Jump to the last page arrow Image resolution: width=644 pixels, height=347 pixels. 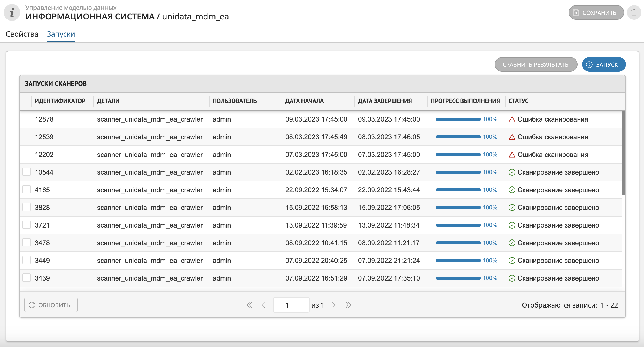click(348, 305)
